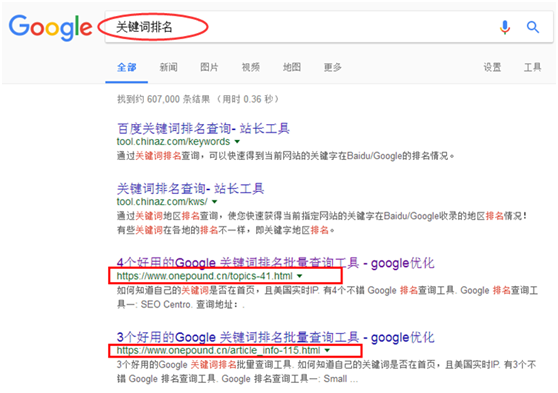Open result 百度关键词排名查询- 站长工具

tap(203, 128)
